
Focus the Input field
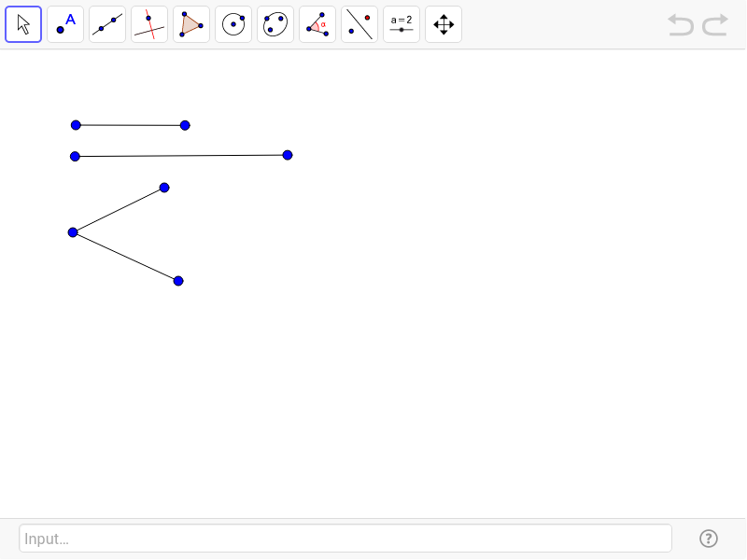(x=345, y=539)
